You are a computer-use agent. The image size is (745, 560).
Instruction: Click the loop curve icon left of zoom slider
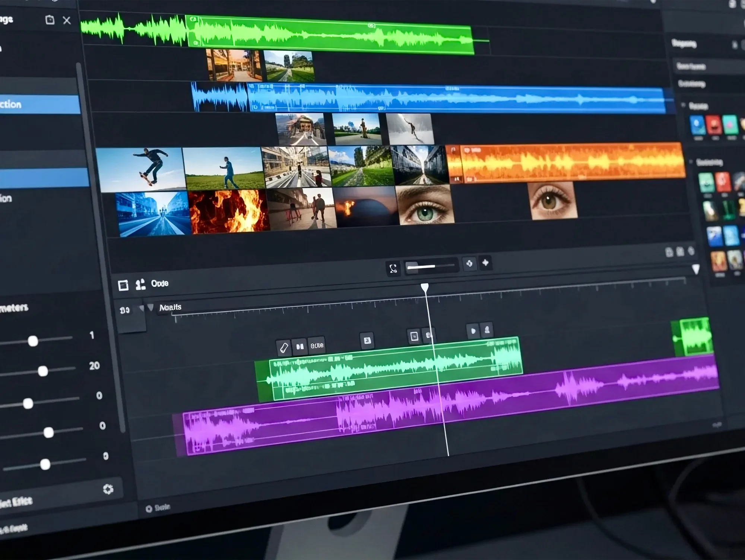click(x=393, y=268)
